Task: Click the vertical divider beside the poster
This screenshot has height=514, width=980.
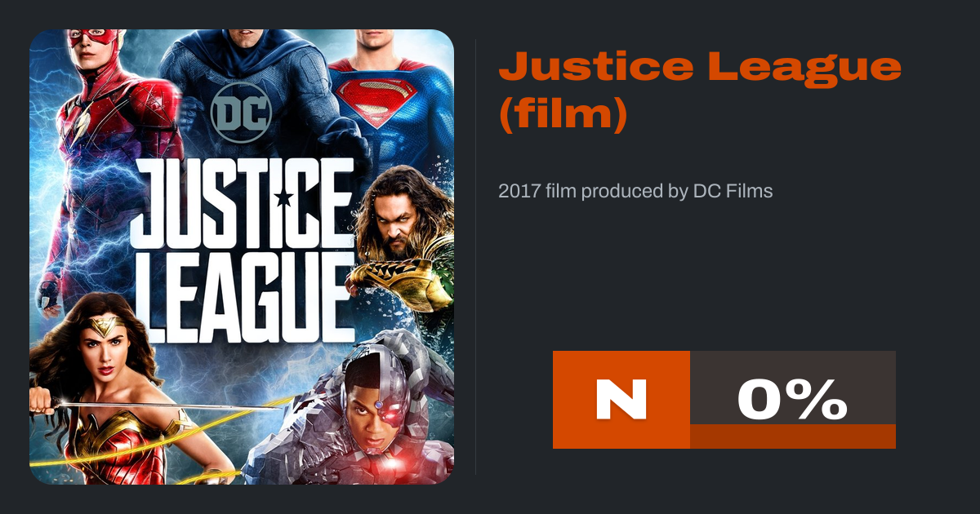Action: (x=476, y=257)
